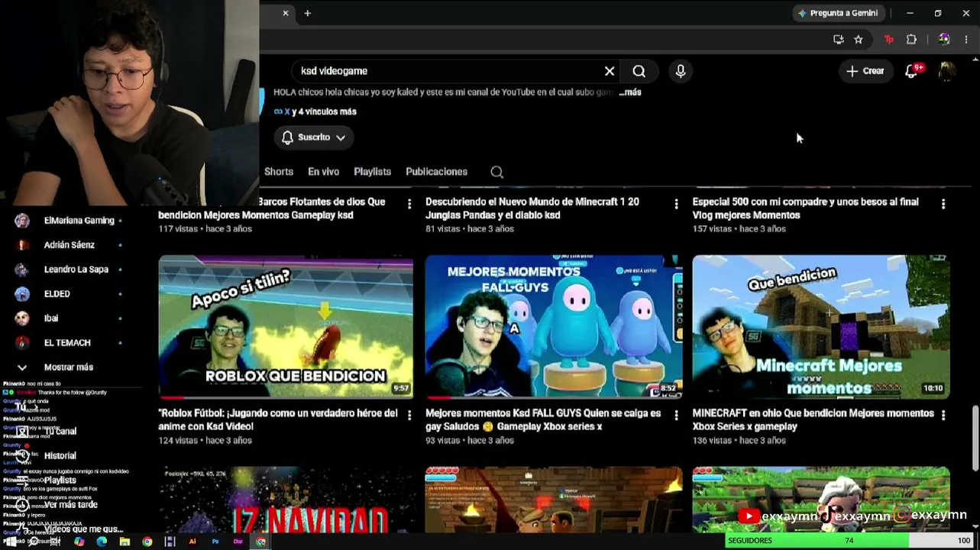
Task: Open Ibai channel avatar
Action: point(22,319)
